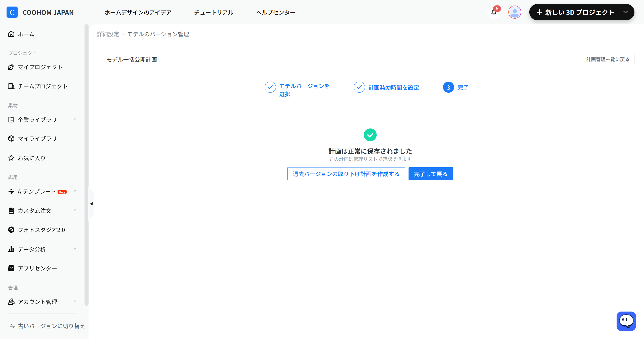This screenshot has height=339, width=644.
Task: Open the チュートリアル menu
Action: [214, 12]
